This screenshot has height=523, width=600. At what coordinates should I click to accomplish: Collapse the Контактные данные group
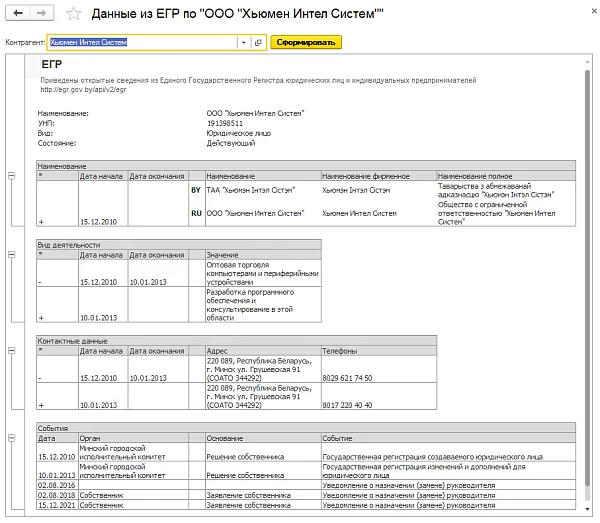tap(12, 350)
